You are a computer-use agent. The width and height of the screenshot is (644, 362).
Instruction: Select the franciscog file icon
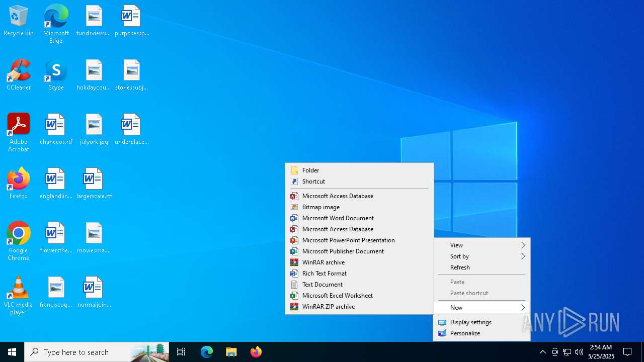point(56,293)
